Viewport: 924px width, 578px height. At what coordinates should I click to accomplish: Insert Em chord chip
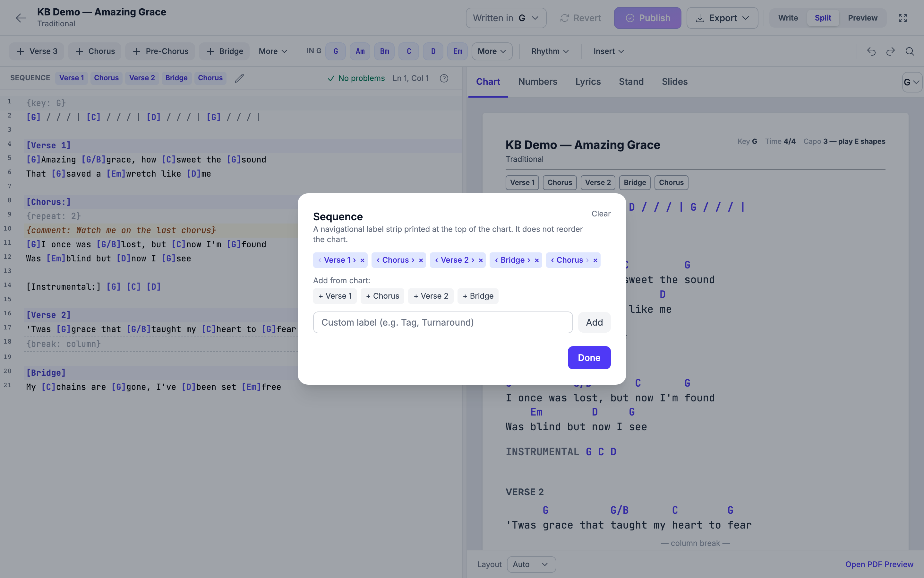click(x=458, y=51)
